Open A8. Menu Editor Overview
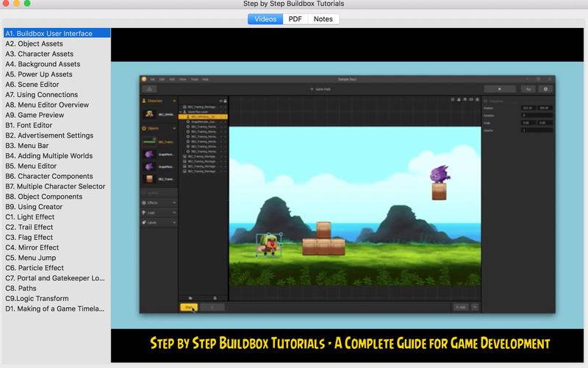 tap(57, 105)
